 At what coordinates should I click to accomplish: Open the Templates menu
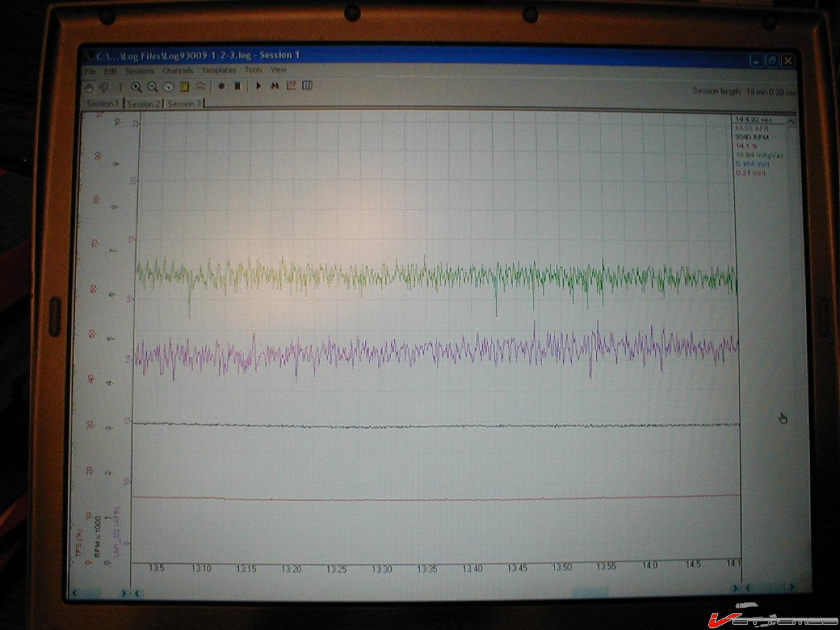(x=219, y=70)
